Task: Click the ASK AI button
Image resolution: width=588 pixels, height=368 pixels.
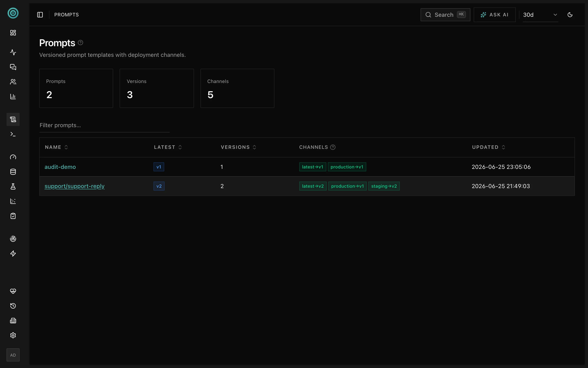Action: pos(495,15)
